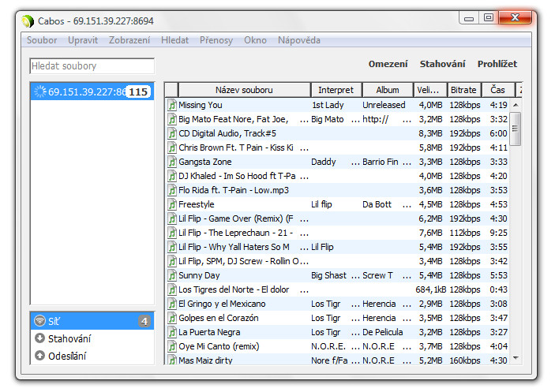The width and height of the screenshot is (555, 392).
Task: Click the 684,1kB size cell
Action: click(x=431, y=289)
